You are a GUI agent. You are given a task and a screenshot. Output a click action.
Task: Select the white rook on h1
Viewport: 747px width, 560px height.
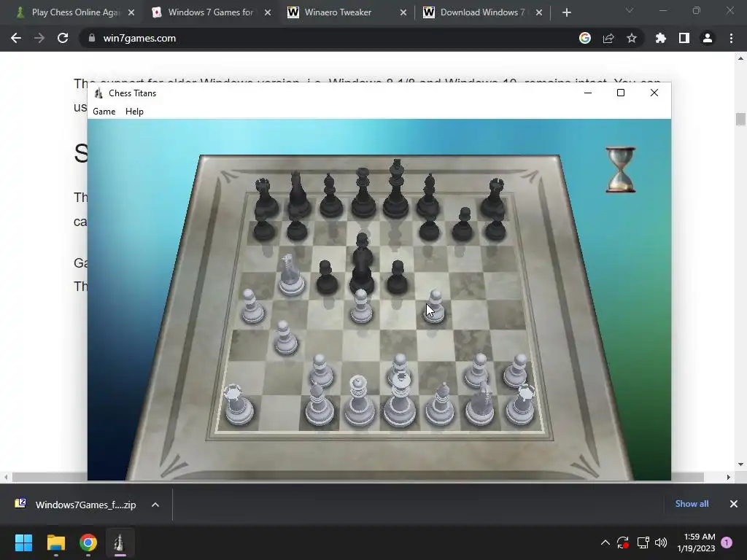[x=520, y=405]
